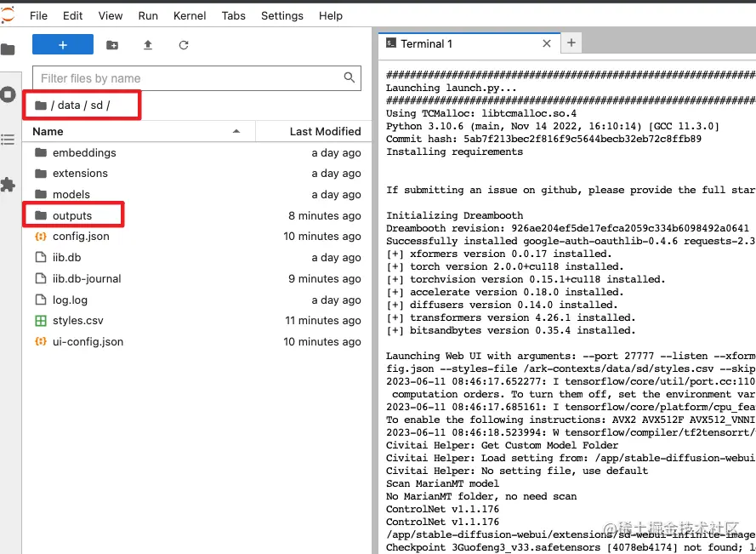Add a new tab with the plus button
Viewport: 756px width, 554px height.
[x=571, y=43]
